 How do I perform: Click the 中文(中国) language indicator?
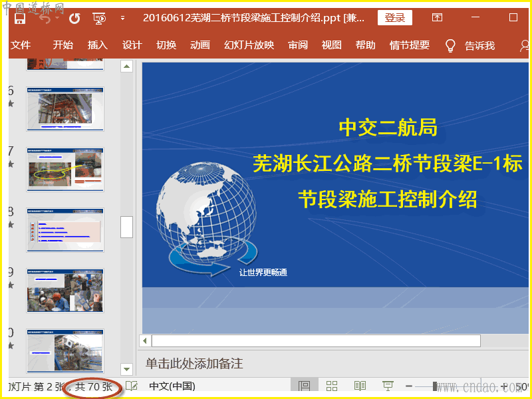point(172,386)
